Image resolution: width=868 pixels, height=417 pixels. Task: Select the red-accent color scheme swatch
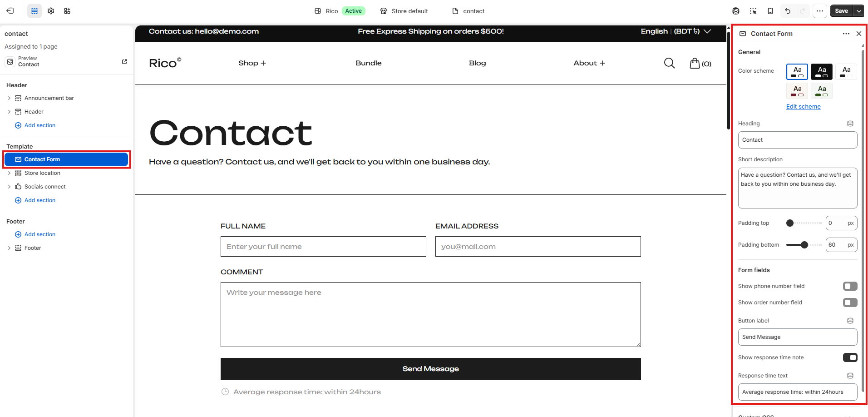(x=797, y=91)
